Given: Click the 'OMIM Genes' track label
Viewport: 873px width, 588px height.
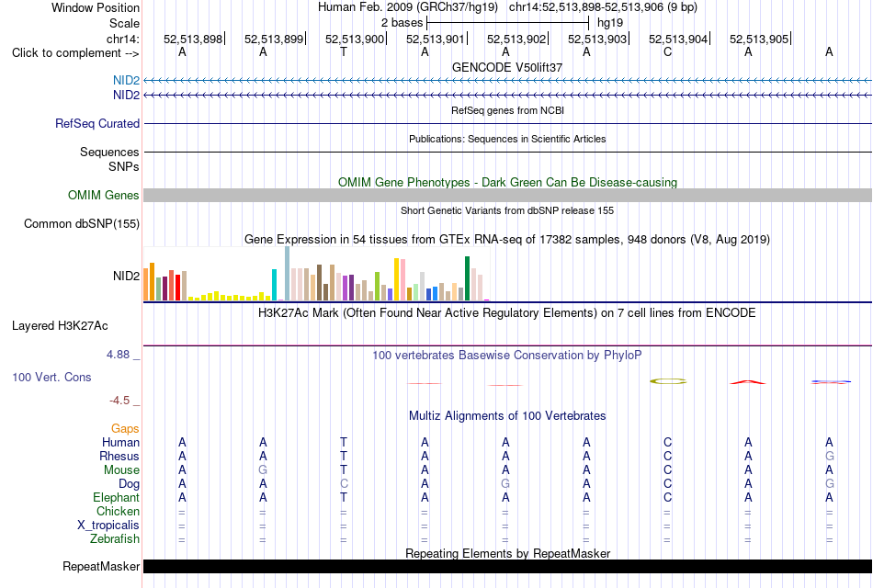Looking at the screenshot, I should click(104, 195).
